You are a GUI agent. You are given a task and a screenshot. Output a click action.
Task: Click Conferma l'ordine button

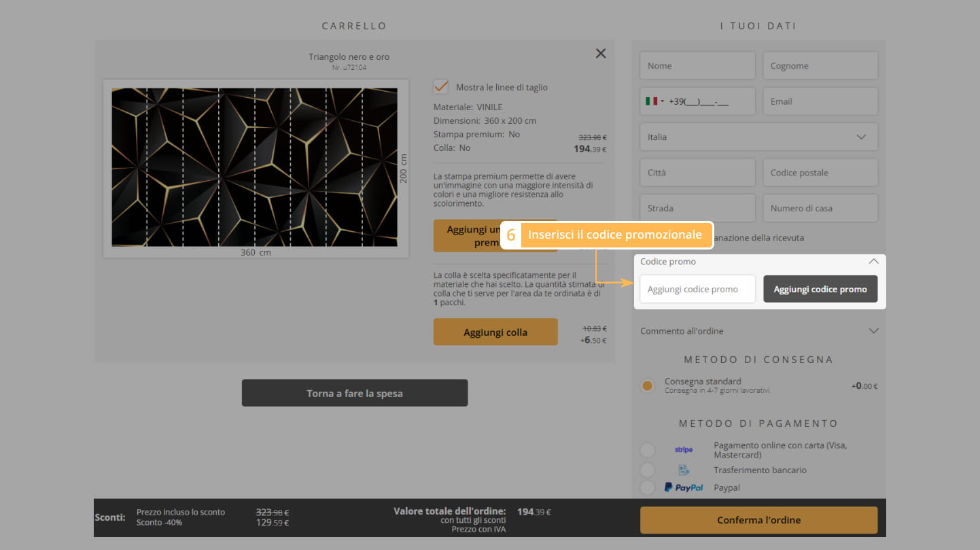(758, 520)
